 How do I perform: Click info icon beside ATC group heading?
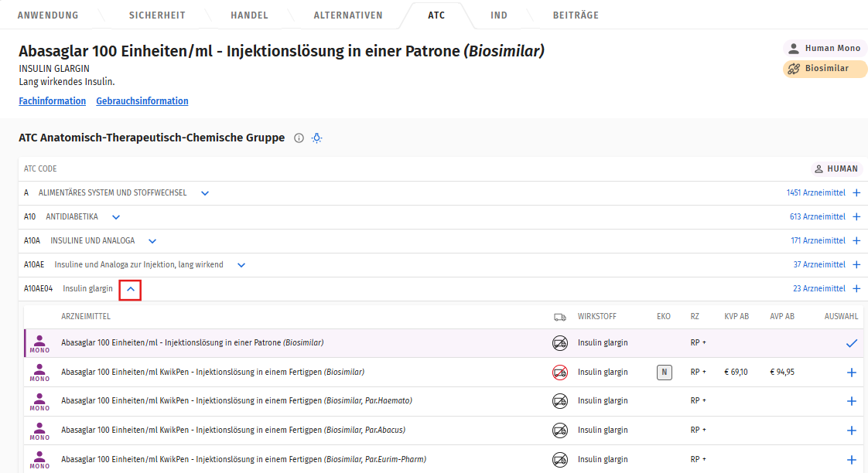coord(299,138)
